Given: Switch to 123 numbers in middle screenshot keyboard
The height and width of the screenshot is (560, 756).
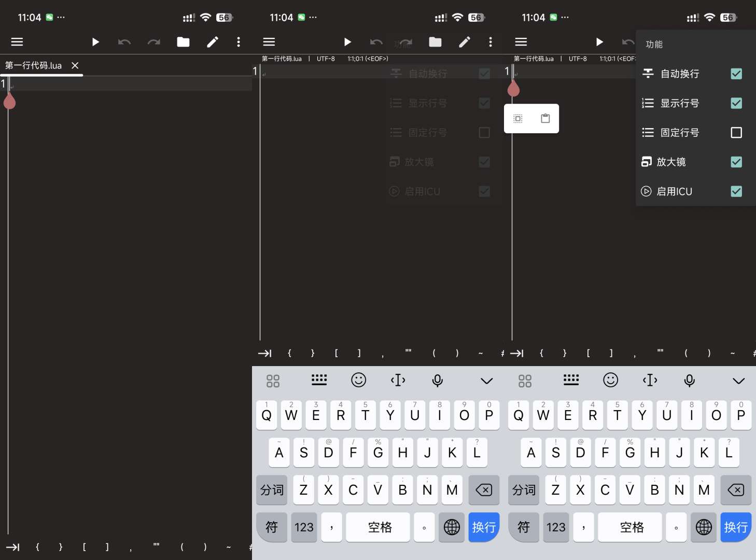Looking at the screenshot, I should pyautogui.click(x=304, y=527).
